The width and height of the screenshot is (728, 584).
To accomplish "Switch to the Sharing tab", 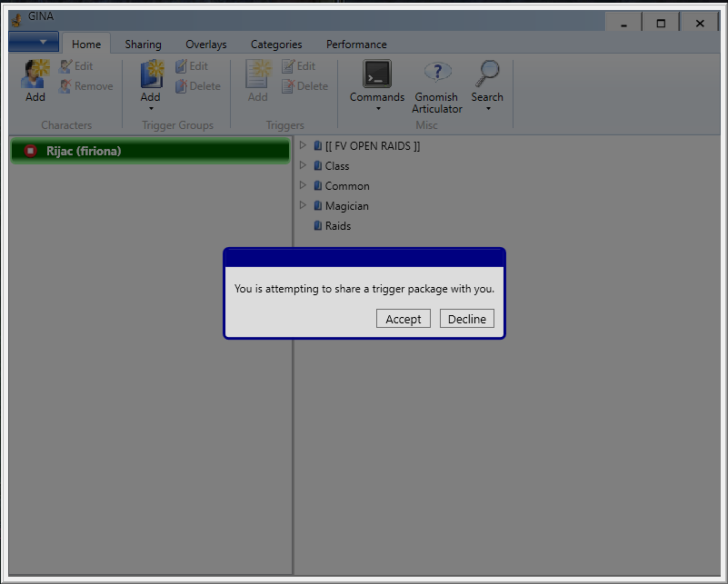I will click(143, 45).
